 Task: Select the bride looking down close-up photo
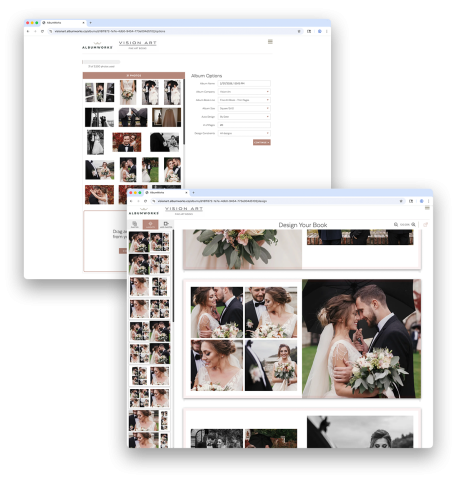click(x=217, y=365)
